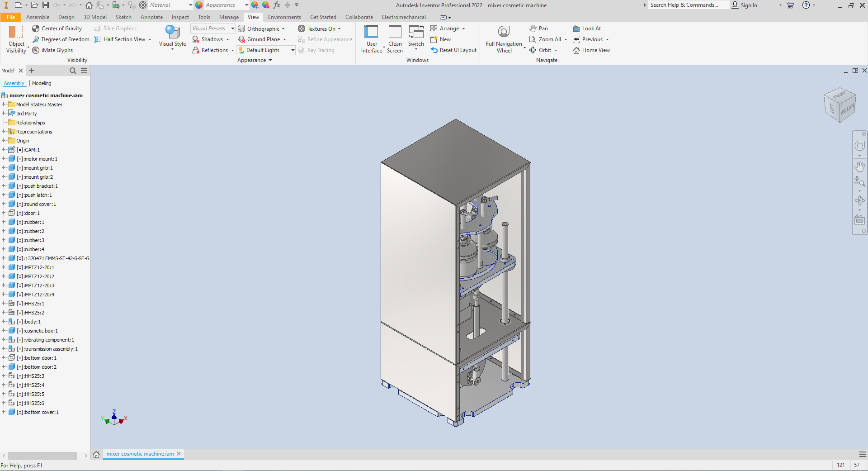Click in Search Help & Commands field
The image size is (868, 471).
(689, 5)
